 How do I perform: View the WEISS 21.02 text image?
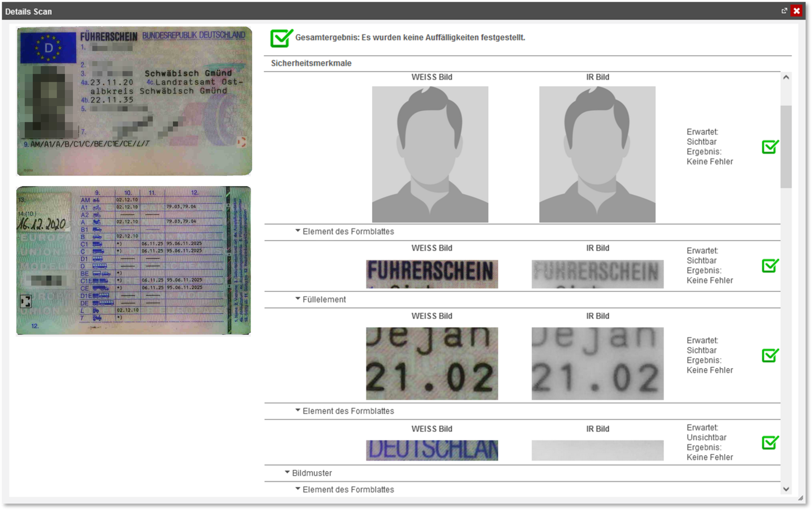click(x=432, y=364)
